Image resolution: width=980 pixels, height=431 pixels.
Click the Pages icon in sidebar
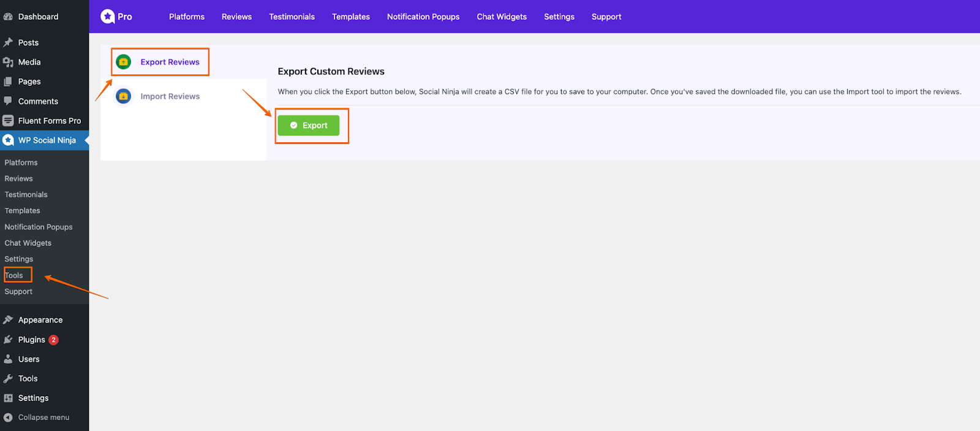[x=8, y=82]
